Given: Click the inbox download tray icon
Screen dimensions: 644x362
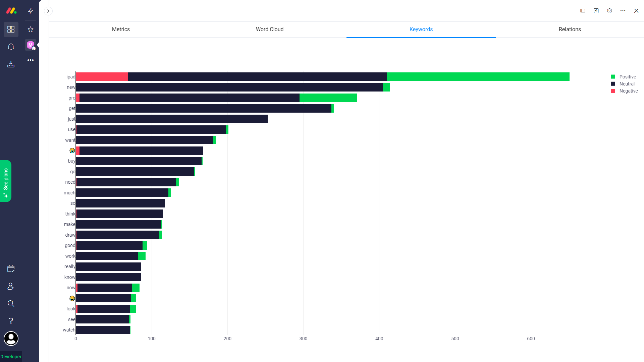Looking at the screenshot, I should coord(11,64).
